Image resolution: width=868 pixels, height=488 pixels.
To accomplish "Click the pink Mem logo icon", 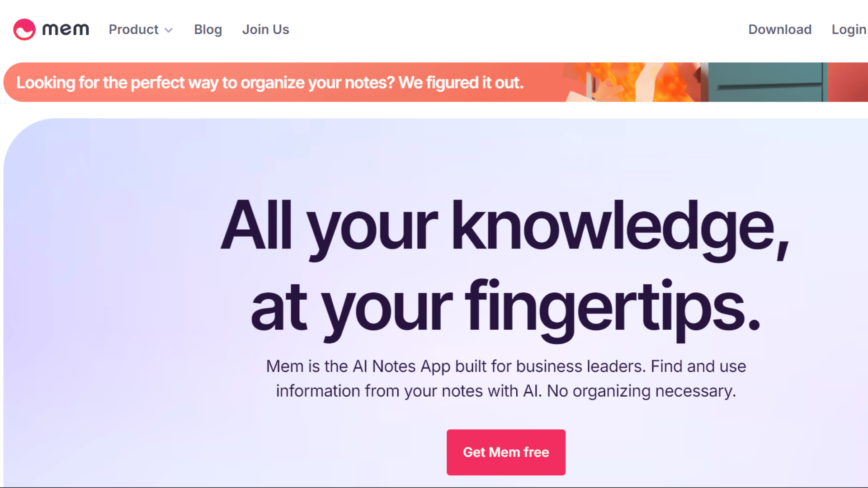I will [x=24, y=29].
